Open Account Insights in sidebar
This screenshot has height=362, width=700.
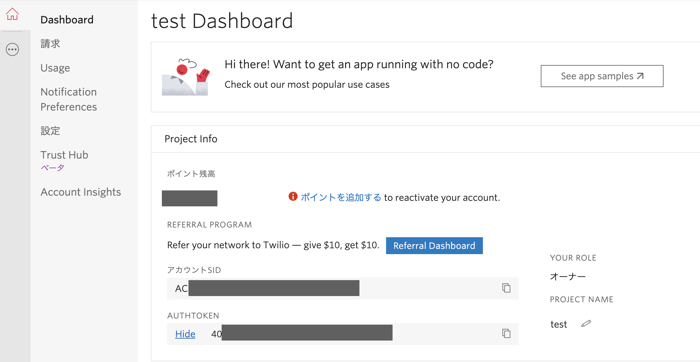tap(81, 192)
